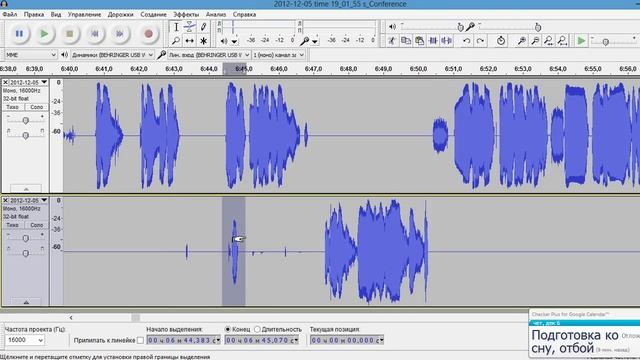Click the Undo arrow icon
640x360 pixels.
tap(467, 40)
